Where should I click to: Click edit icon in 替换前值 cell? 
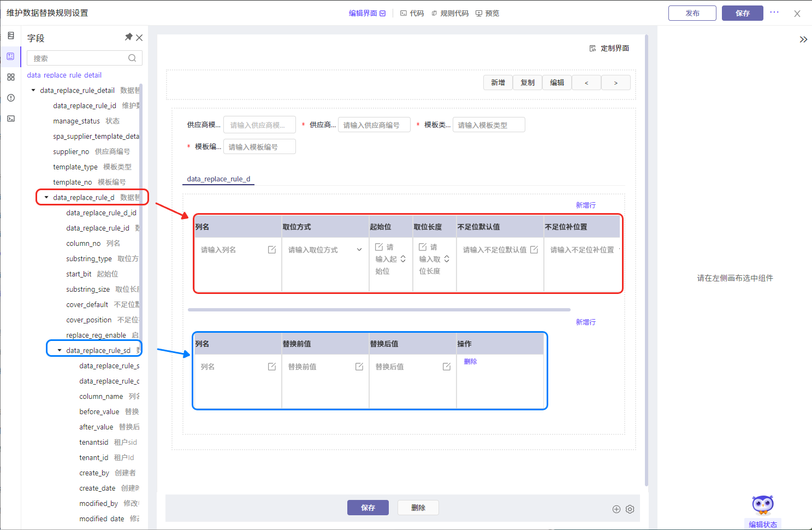pyautogui.click(x=359, y=367)
